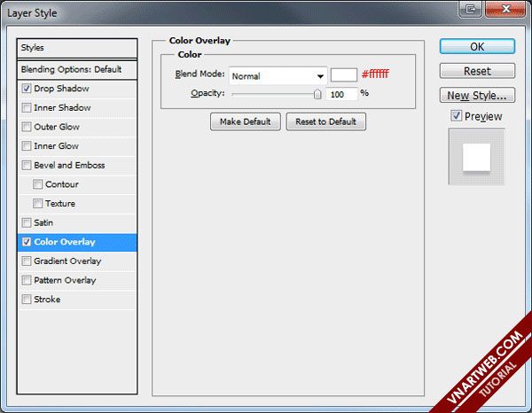Click the Reset button
The height and width of the screenshot is (413, 532).
(x=477, y=71)
